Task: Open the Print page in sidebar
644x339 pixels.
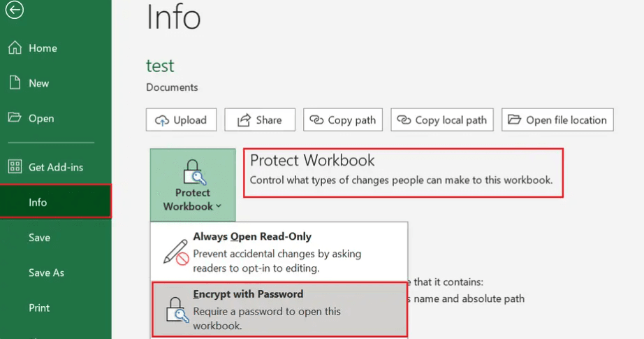Action: tap(39, 308)
